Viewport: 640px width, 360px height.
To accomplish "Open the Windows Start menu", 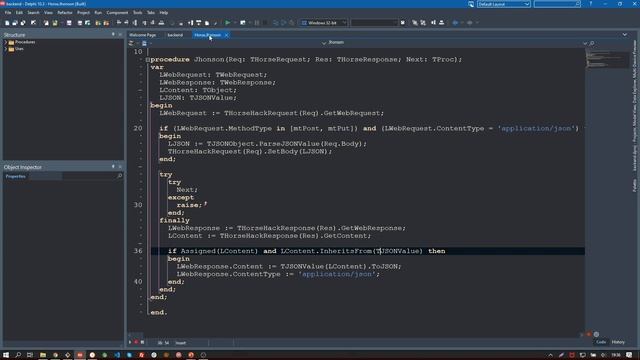I will click(x=6, y=355).
